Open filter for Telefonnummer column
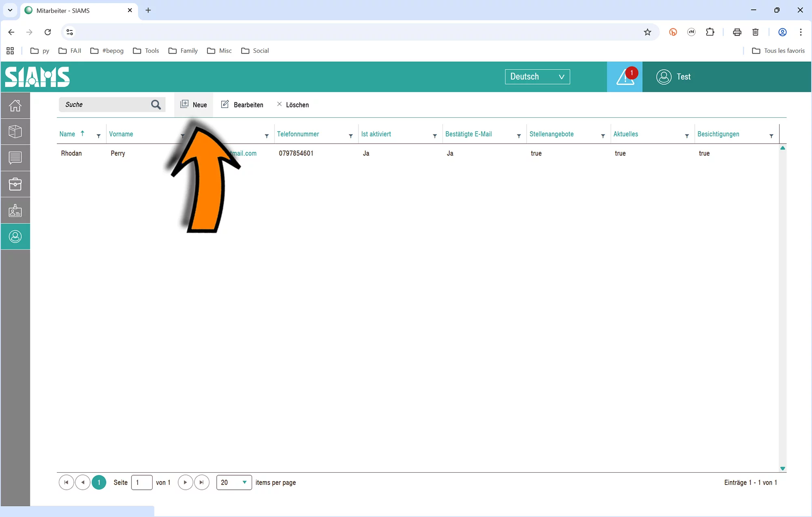 pyautogui.click(x=351, y=136)
